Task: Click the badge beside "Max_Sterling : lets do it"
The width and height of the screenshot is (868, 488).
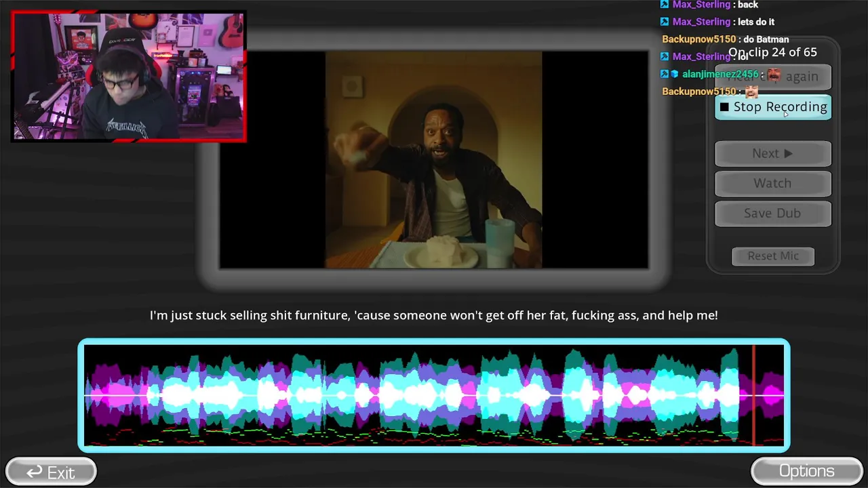Action: (665, 22)
